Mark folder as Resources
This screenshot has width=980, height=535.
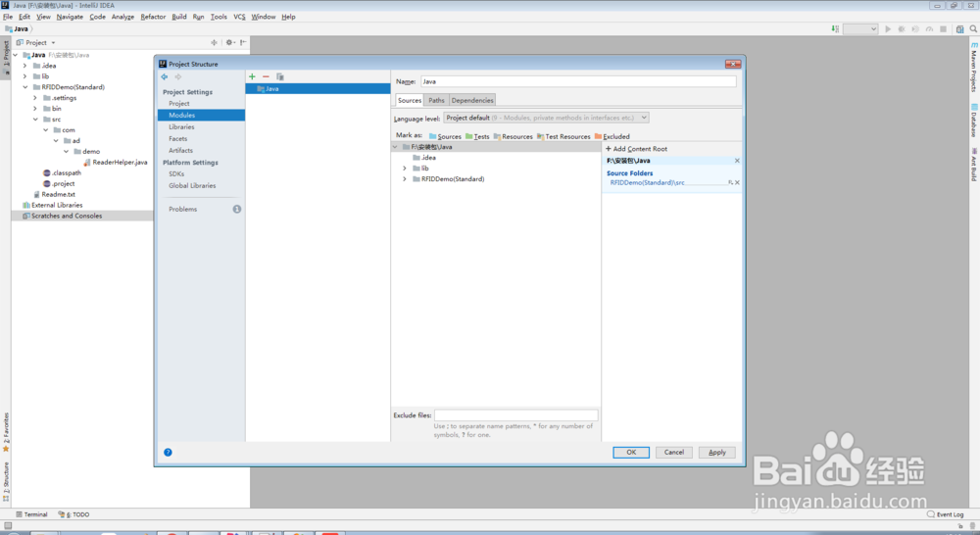(x=514, y=136)
